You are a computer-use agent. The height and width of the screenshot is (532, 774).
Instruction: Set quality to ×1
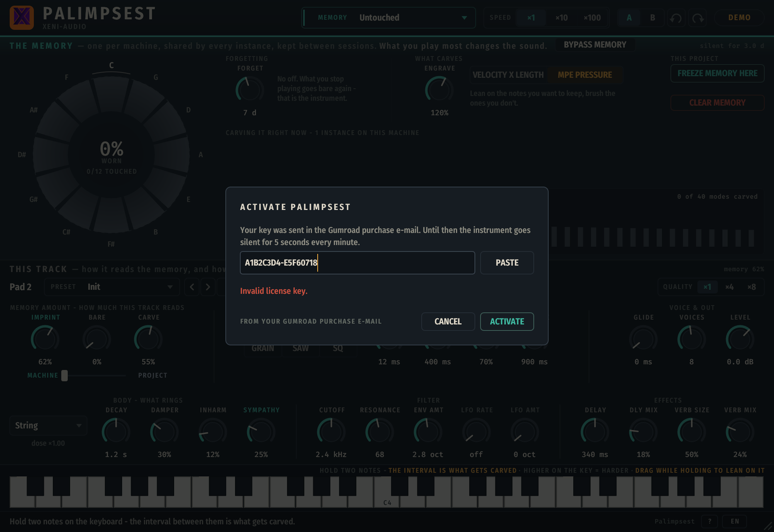(x=707, y=287)
